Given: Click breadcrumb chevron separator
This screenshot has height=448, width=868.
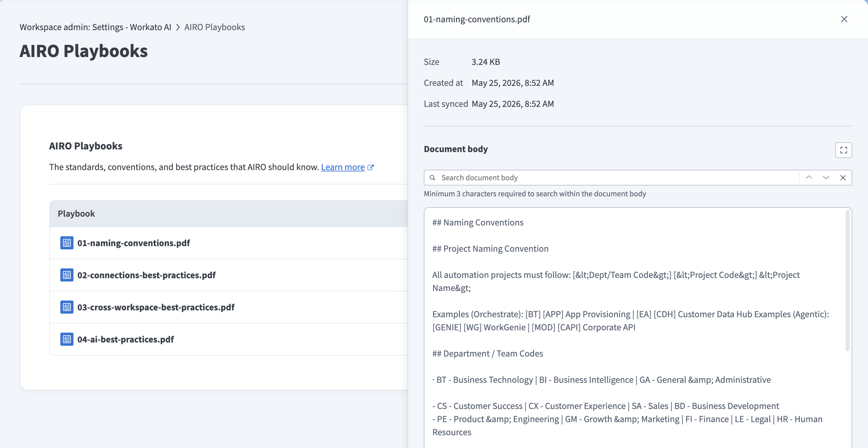Looking at the screenshot, I should (178, 27).
